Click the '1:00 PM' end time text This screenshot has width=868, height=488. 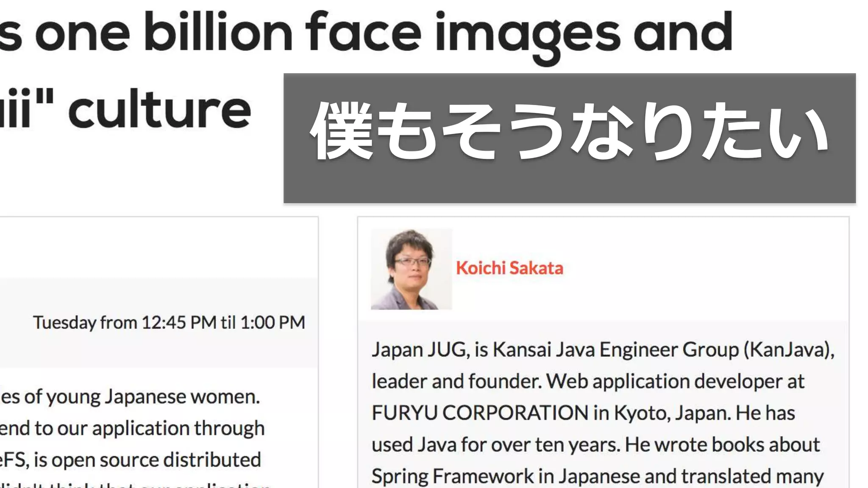(x=273, y=323)
